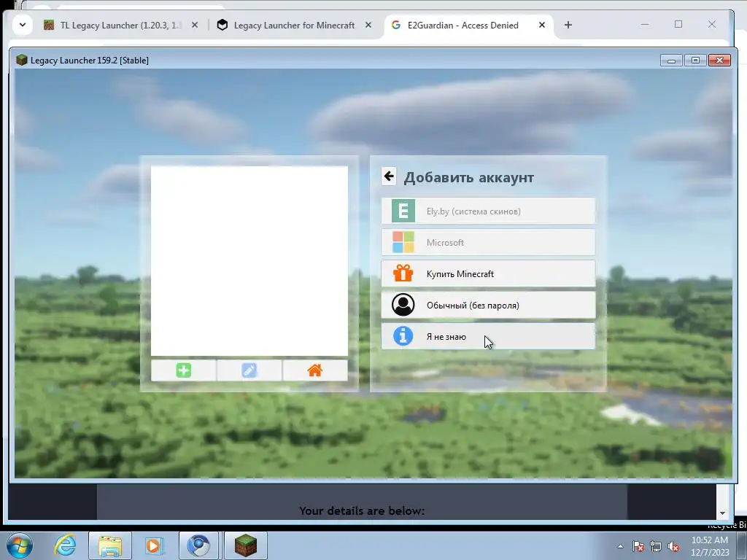This screenshot has width=747, height=560.
Task: Click the Legacy Launcher grass block title icon
Action: click(x=21, y=60)
